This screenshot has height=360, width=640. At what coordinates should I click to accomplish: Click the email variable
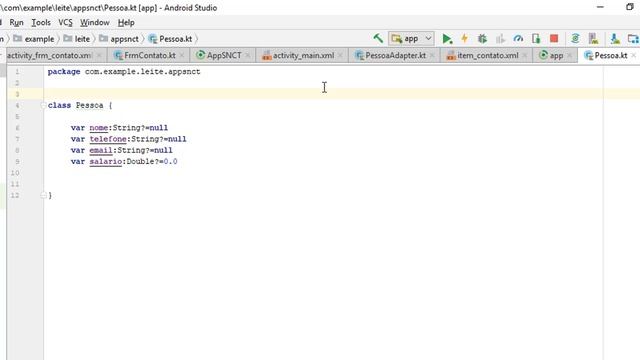point(101,150)
